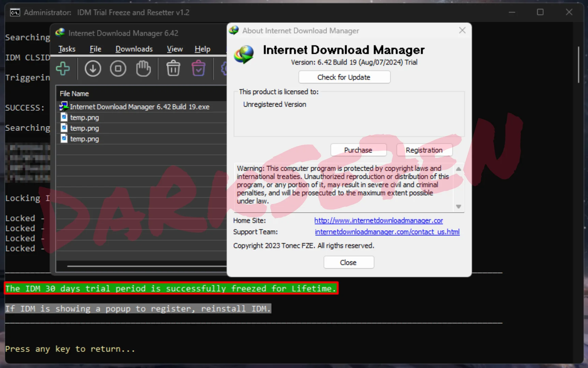Click the command prompt icon in console title bar
Image resolution: width=588 pixels, height=368 pixels.
click(15, 13)
